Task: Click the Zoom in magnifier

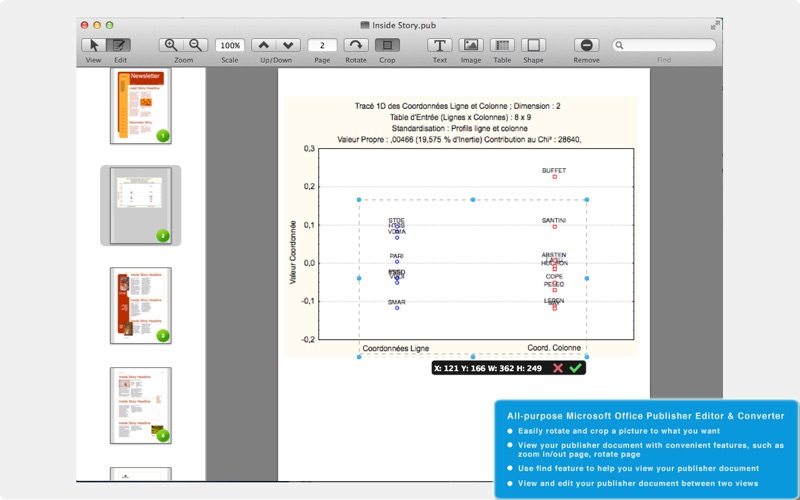Action: click(172, 45)
